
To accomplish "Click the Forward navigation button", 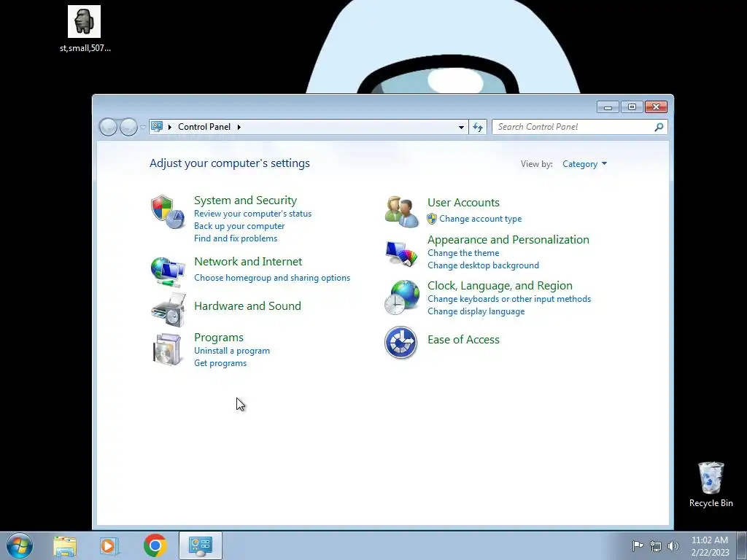I will 128,127.
